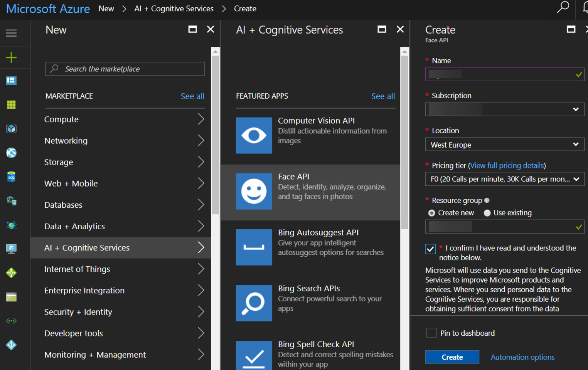588x370 pixels.
Task: Open the View full pricing details link
Action: pos(507,165)
